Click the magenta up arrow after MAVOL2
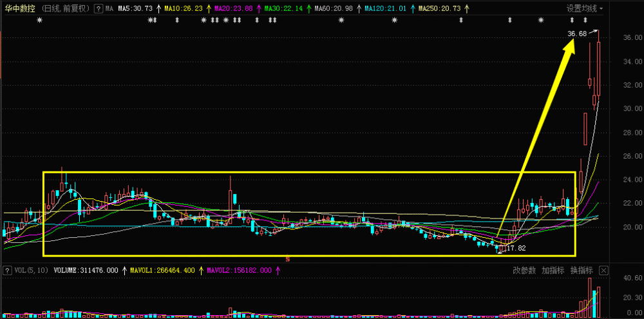 pyautogui.click(x=278, y=271)
